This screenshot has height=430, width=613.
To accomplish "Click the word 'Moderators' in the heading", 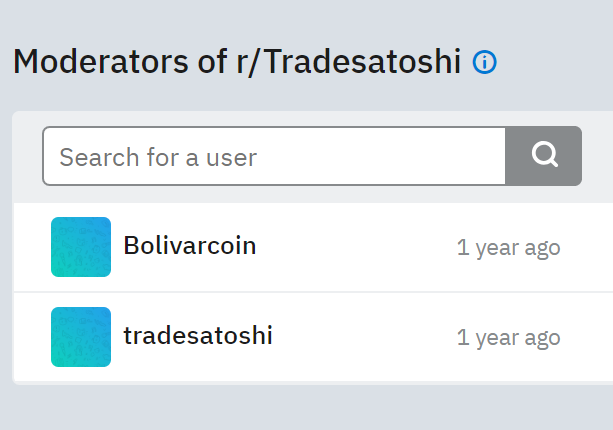I will (x=101, y=62).
